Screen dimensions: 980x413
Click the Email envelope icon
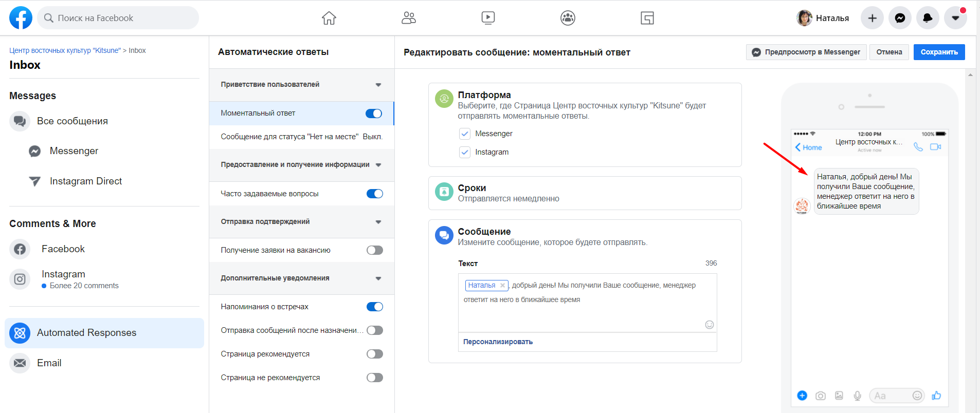(20, 363)
